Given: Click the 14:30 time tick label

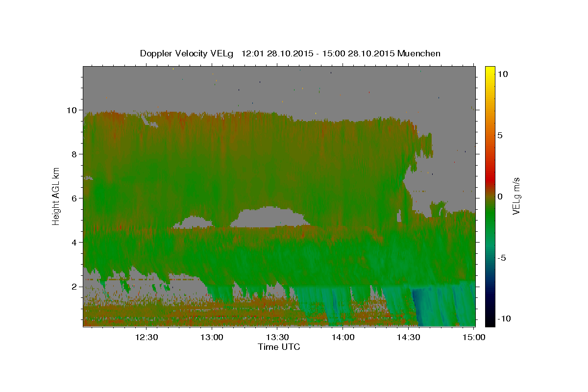Looking at the screenshot, I should (x=408, y=337).
